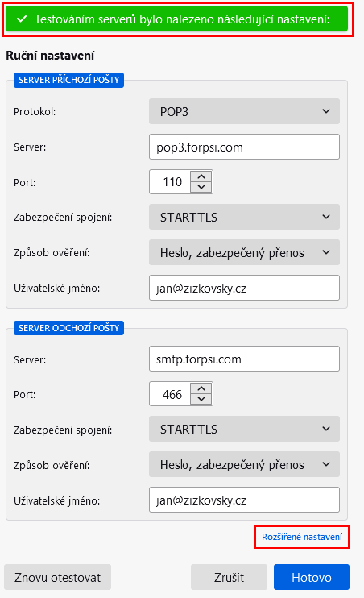Increase the outgoing server port value
The height and width of the screenshot is (598, 364).
(x=201, y=388)
